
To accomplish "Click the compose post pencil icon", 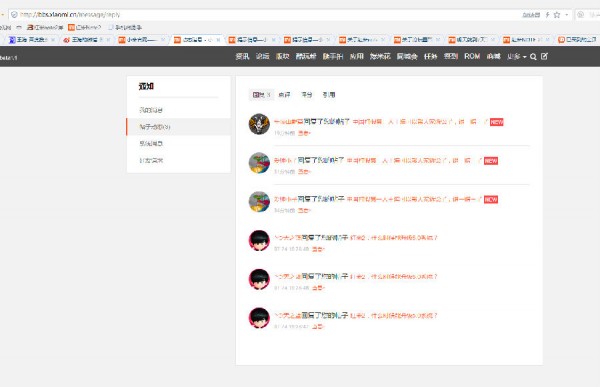I will 544,56.
